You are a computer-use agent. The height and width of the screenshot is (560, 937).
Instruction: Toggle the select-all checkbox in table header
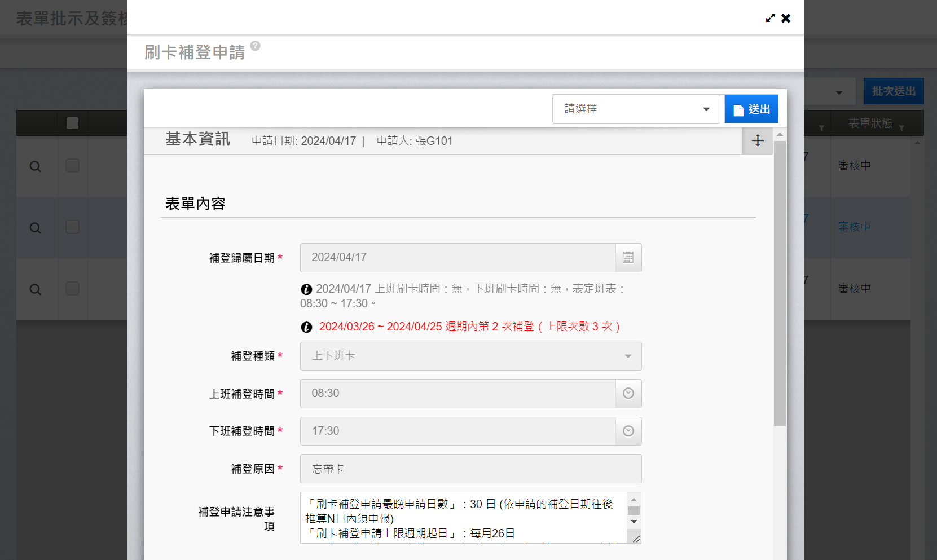72,123
